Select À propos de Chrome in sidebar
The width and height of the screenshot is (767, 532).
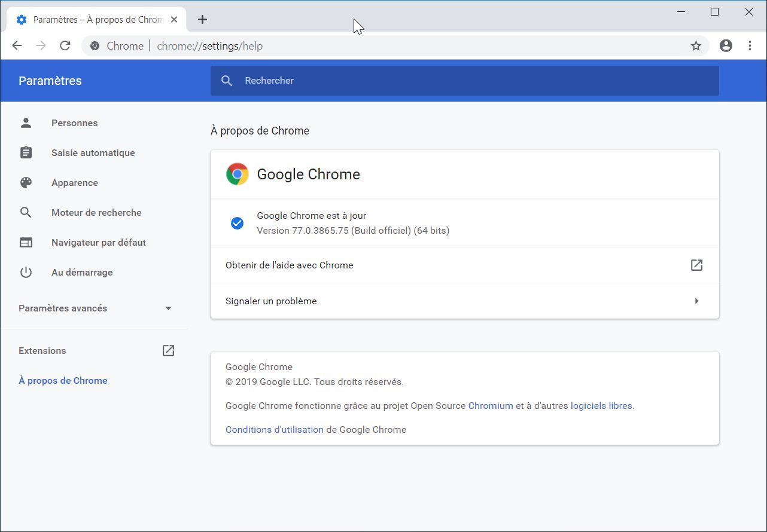(x=63, y=380)
